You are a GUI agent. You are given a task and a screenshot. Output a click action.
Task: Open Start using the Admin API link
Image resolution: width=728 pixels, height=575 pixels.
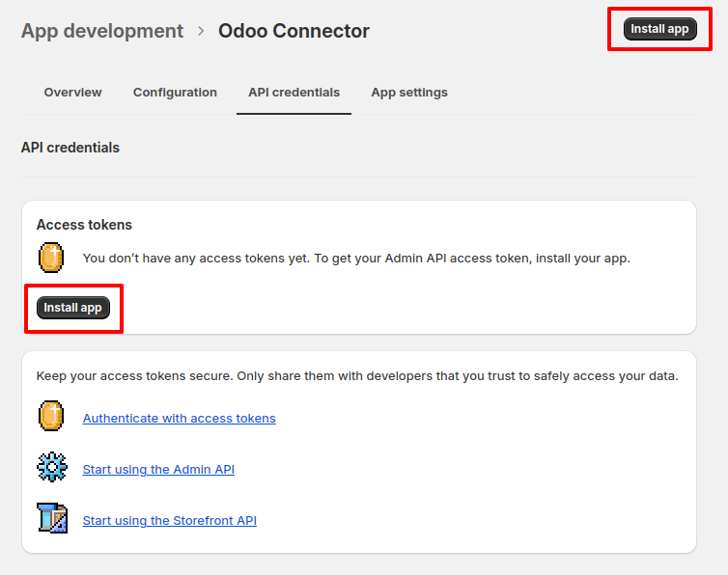point(158,469)
